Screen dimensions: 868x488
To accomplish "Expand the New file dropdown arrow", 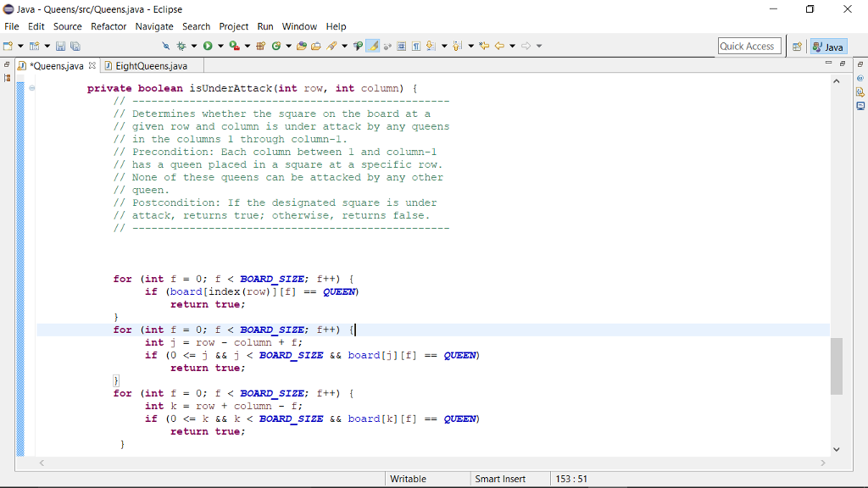I will point(21,46).
